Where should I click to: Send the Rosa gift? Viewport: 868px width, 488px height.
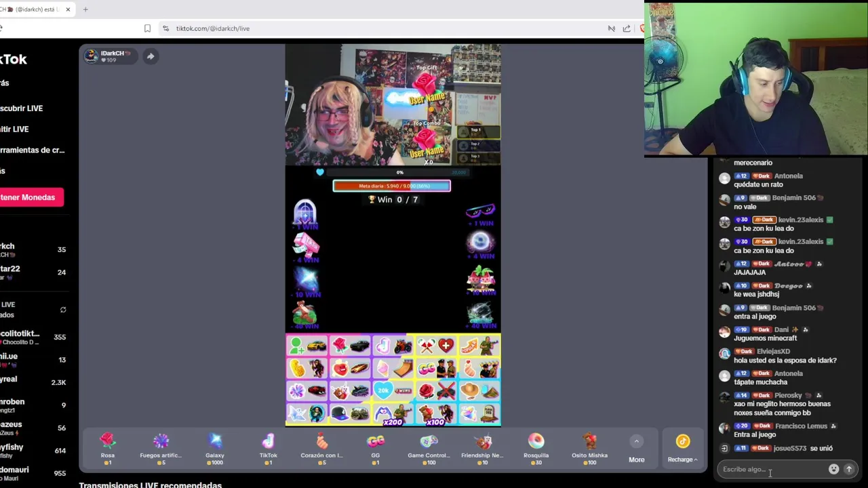coord(107,449)
